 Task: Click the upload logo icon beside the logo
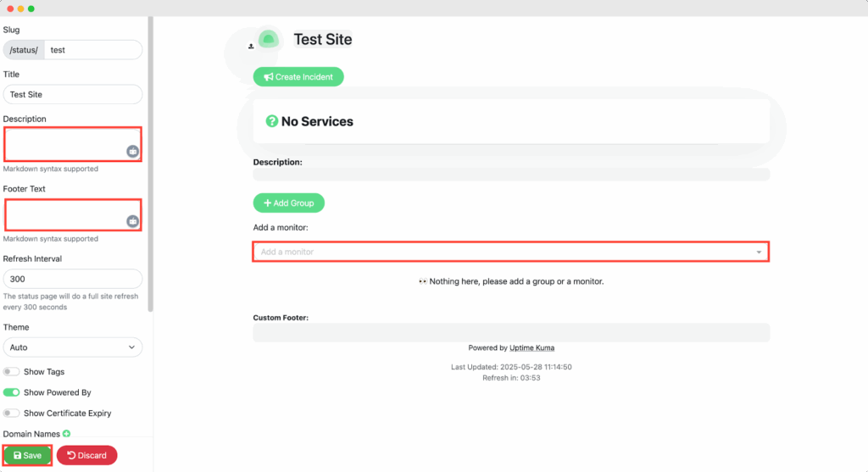pos(251,47)
